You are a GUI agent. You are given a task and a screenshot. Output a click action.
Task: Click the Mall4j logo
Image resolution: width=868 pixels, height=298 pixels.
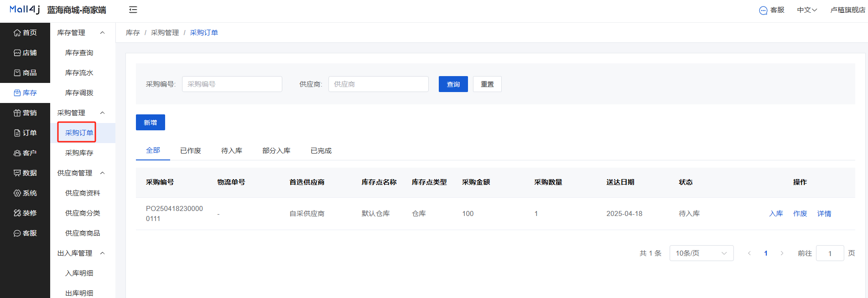click(25, 10)
